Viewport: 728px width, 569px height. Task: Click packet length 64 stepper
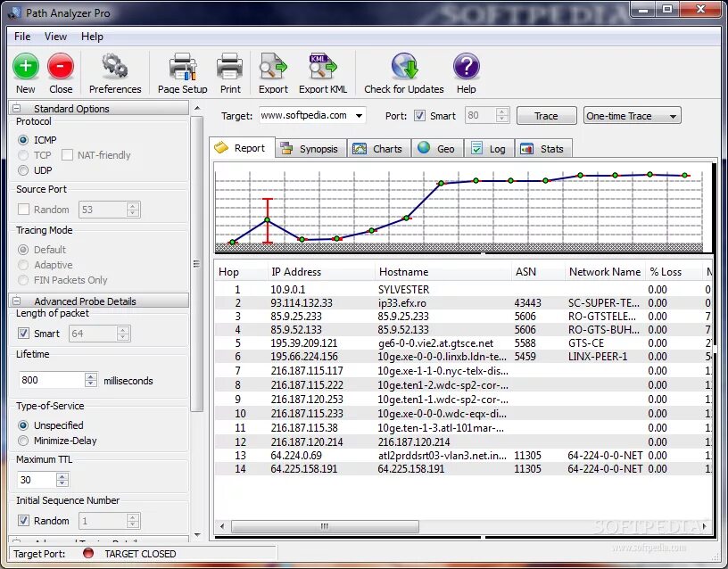123,334
